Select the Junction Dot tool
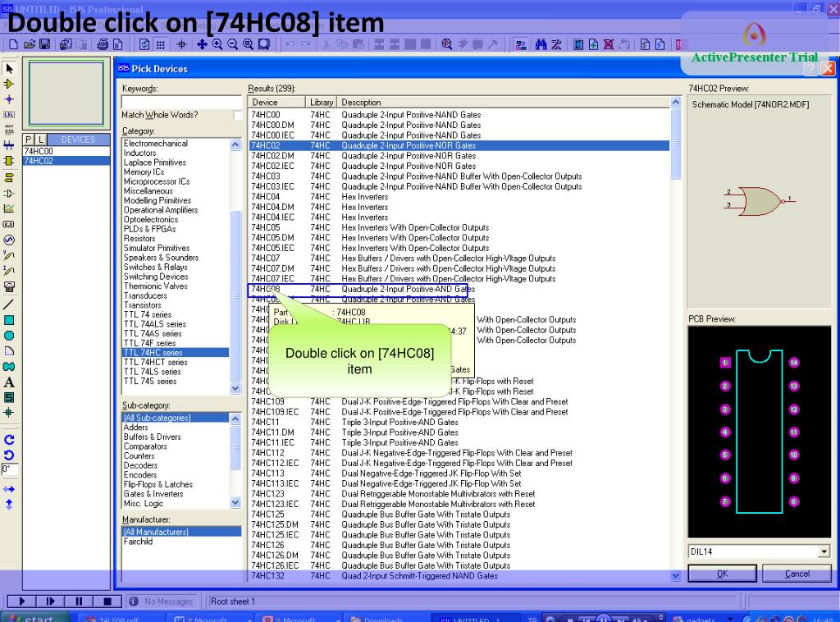840x622 pixels. point(9,99)
